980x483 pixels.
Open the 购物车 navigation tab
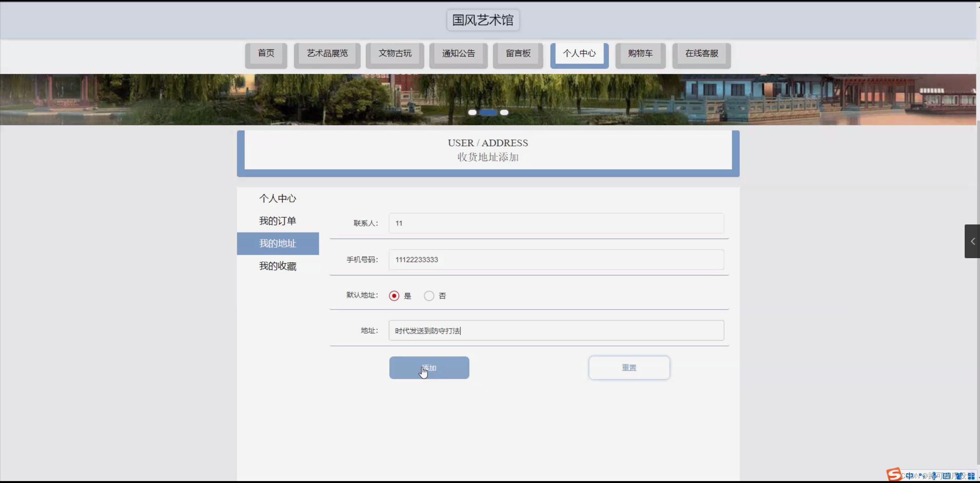tap(640, 53)
